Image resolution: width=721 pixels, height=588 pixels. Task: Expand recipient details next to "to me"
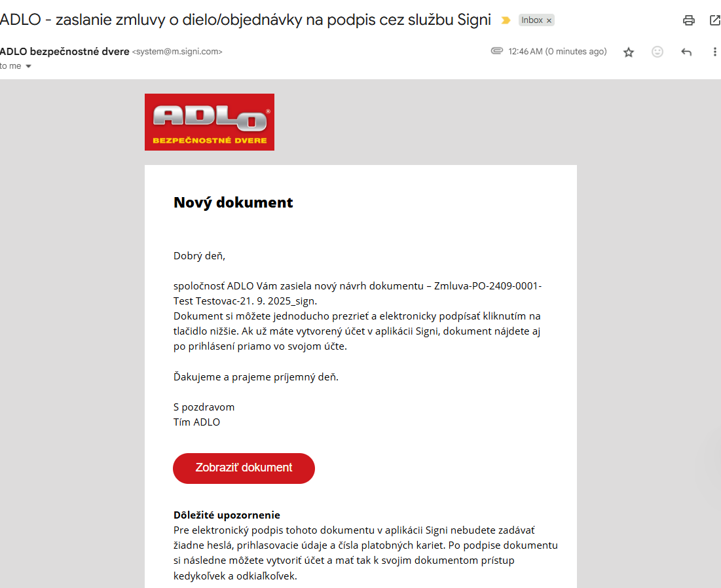[x=28, y=66]
